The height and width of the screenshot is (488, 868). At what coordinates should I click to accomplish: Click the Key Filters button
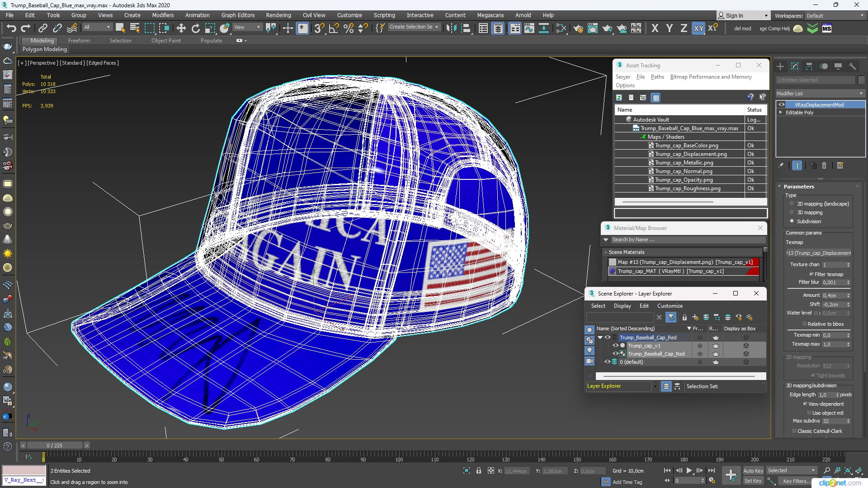pos(797,481)
